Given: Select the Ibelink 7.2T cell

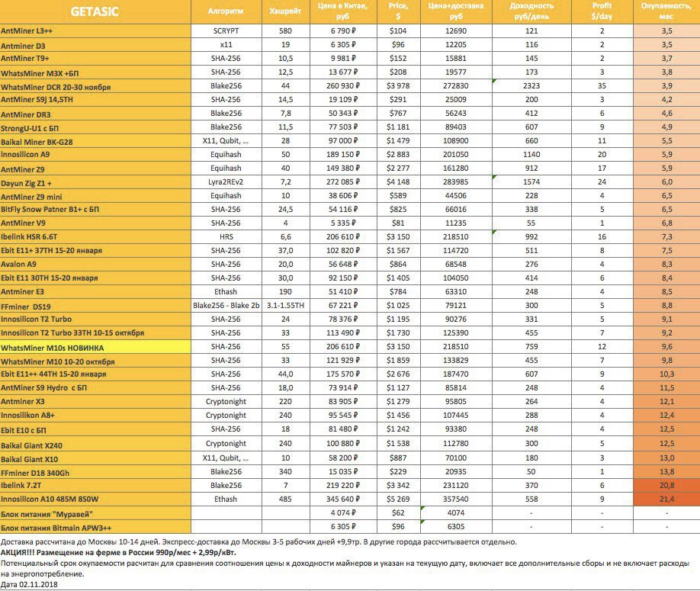Looking at the screenshot, I should [95, 486].
